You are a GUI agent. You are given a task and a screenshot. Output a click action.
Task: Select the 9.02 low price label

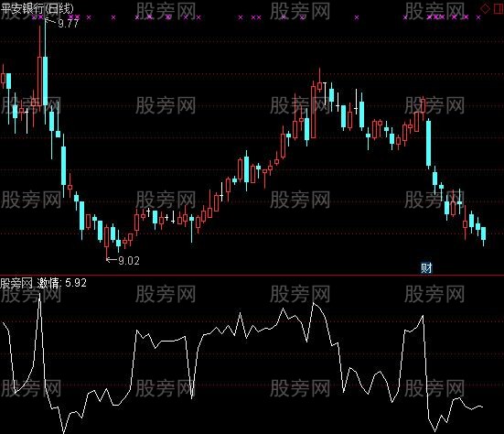tap(129, 260)
